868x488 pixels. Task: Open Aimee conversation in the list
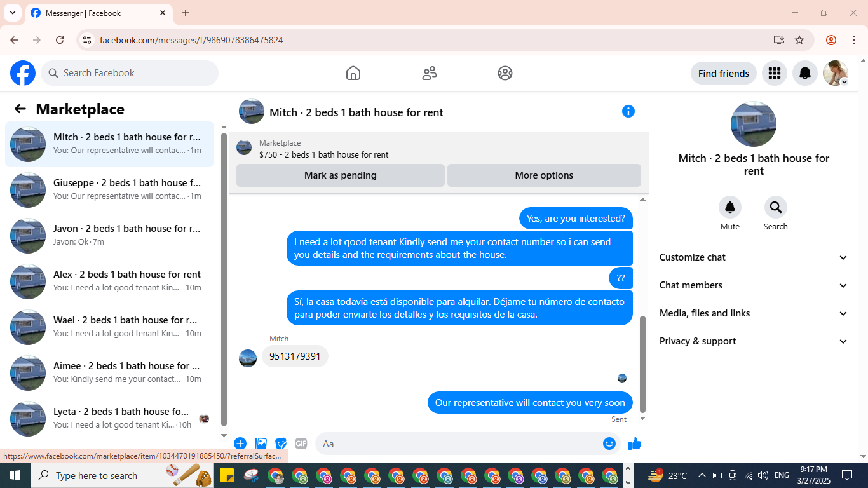[110, 373]
